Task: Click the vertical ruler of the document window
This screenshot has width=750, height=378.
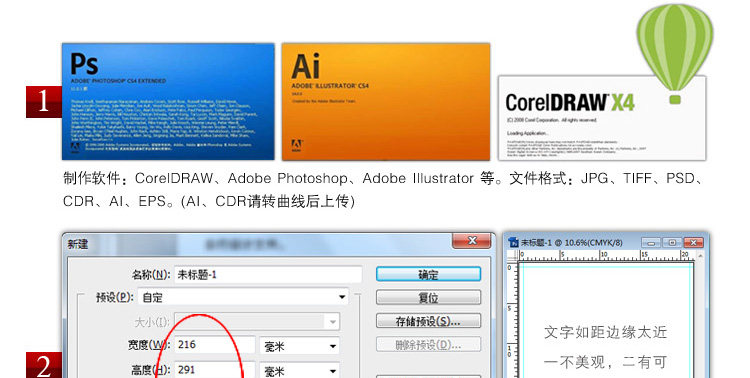Action: pos(512,320)
